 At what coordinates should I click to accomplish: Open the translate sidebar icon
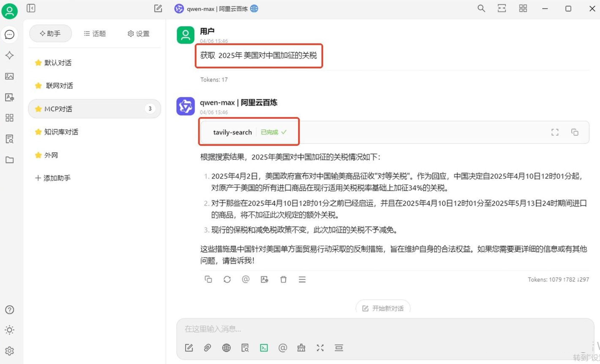coord(9,97)
